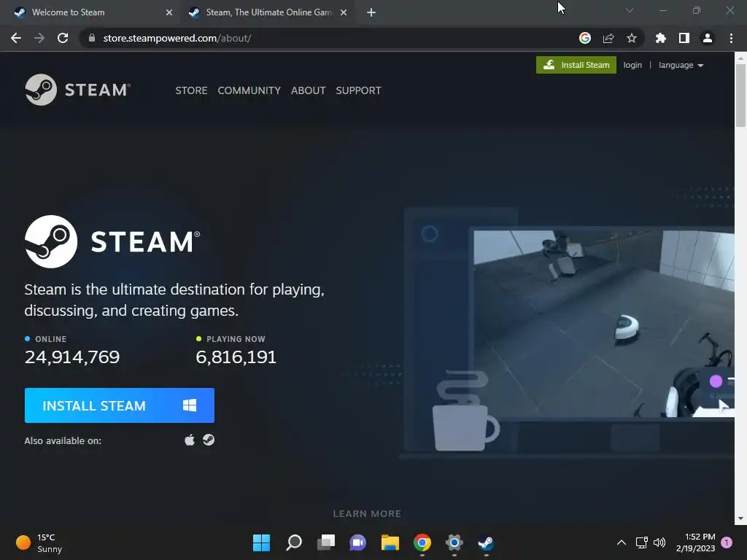Click the blue INSTALL STEAM button
The width and height of the screenshot is (747, 560).
pyautogui.click(x=120, y=405)
